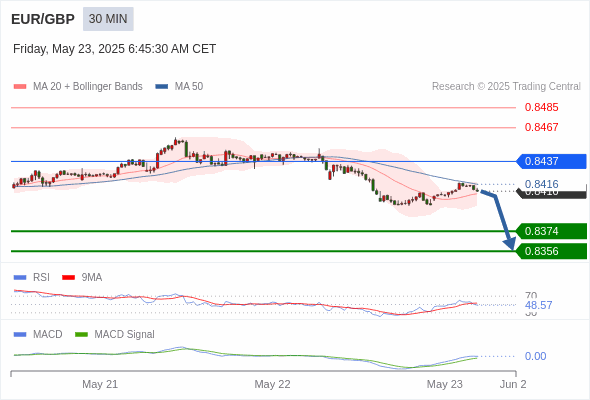
Task: Click the blue 0.8437 pivot price tag
Action: (551, 161)
